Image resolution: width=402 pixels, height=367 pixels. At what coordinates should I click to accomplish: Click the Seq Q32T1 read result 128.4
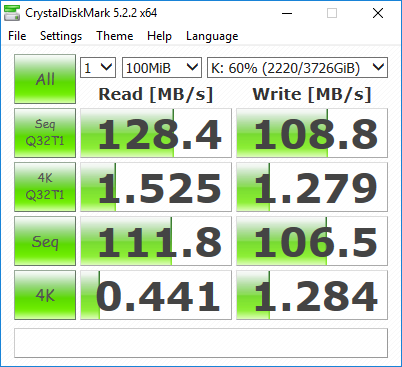click(156, 133)
